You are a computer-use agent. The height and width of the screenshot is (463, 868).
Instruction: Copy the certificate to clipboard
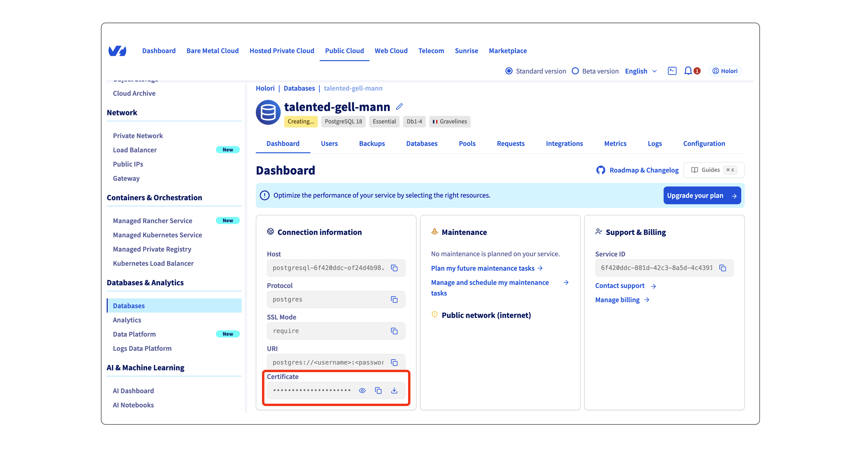pos(378,390)
